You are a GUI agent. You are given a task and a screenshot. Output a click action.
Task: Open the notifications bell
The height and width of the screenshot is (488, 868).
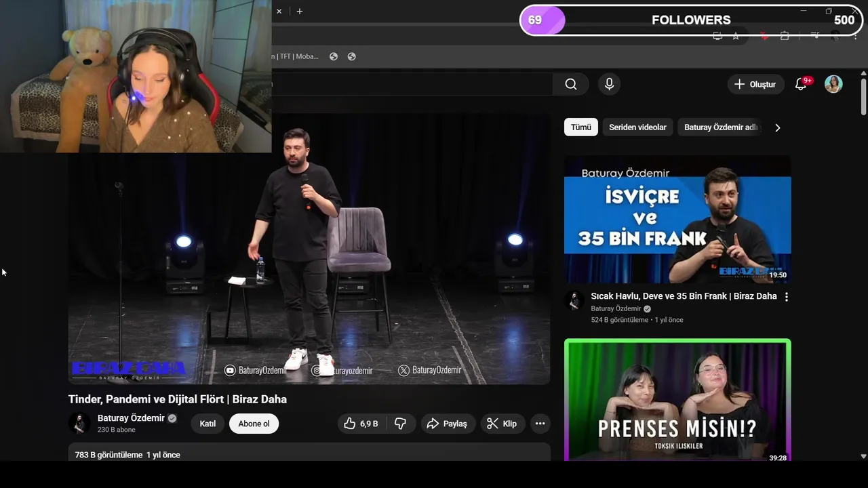801,84
